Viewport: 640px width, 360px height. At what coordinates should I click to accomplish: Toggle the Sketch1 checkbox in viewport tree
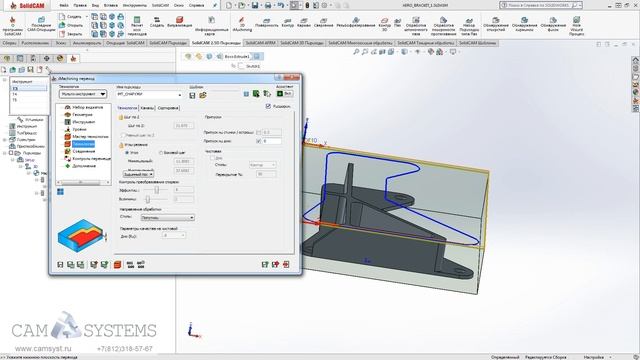pyautogui.click(x=241, y=66)
